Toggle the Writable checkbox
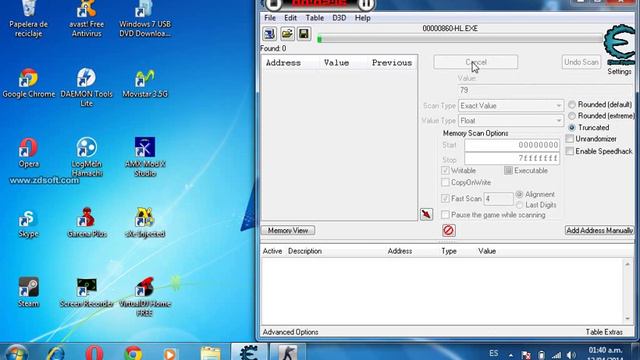Screen dimensions: 640x360 tap(445, 170)
